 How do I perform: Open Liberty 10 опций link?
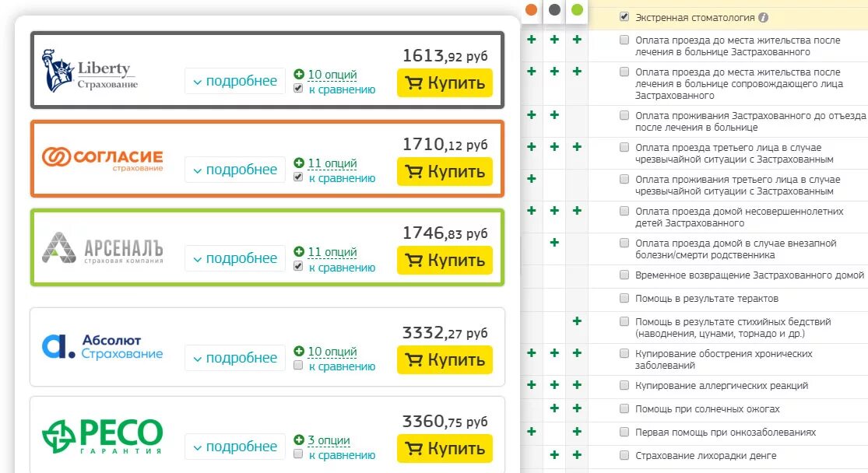coord(332,75)
